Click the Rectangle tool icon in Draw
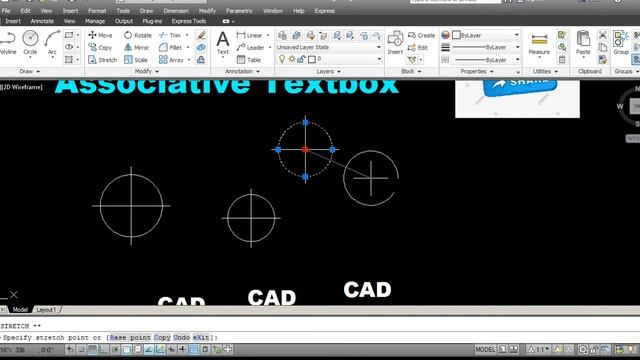This screenshot has height=360, width=640. point(69,35)
